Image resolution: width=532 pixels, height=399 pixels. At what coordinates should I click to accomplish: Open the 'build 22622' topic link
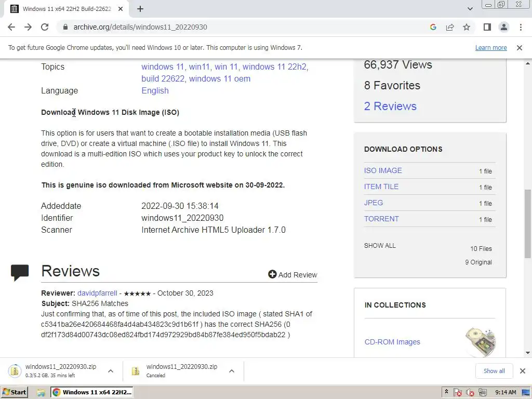[163, 79]
